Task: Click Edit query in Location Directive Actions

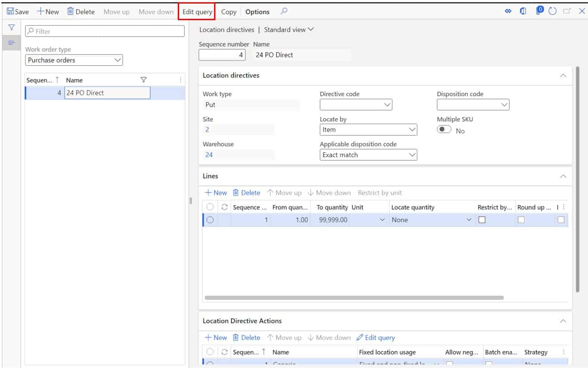Action: tap(376, 337)
